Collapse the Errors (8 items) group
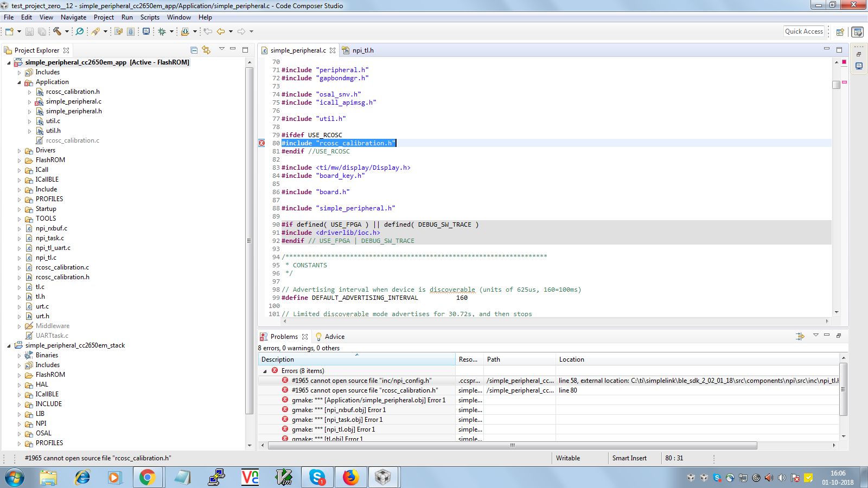The width and height of the screenshot is (868, 488). coord(265,371)
